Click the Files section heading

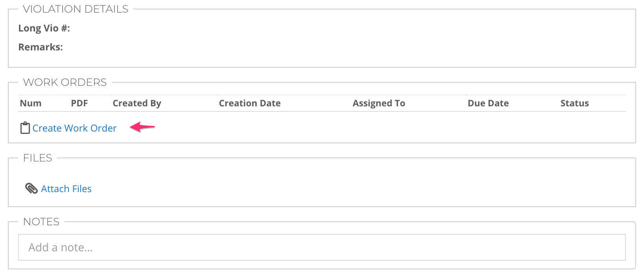click(x=37, y=158)
